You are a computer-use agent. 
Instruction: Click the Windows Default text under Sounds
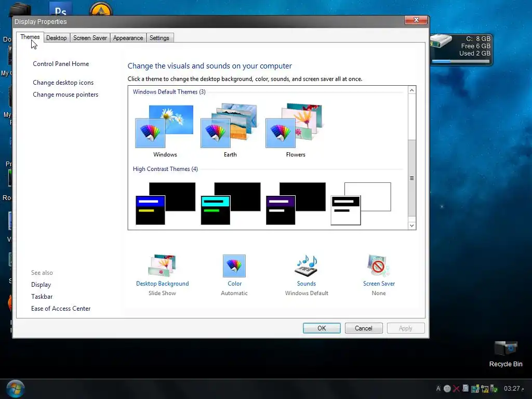pos(307,293)
